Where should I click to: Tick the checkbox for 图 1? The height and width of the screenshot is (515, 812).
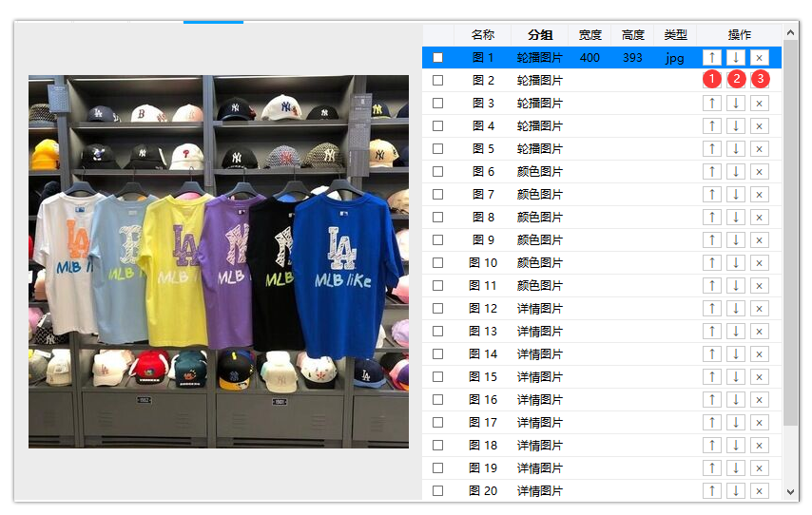pyautogui.click(x=437, y=57)
